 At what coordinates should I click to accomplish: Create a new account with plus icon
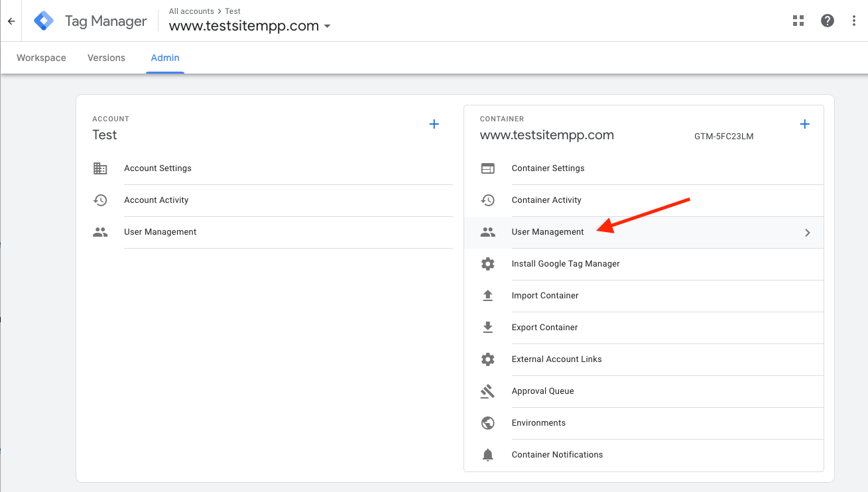click(x=434, y=124)
